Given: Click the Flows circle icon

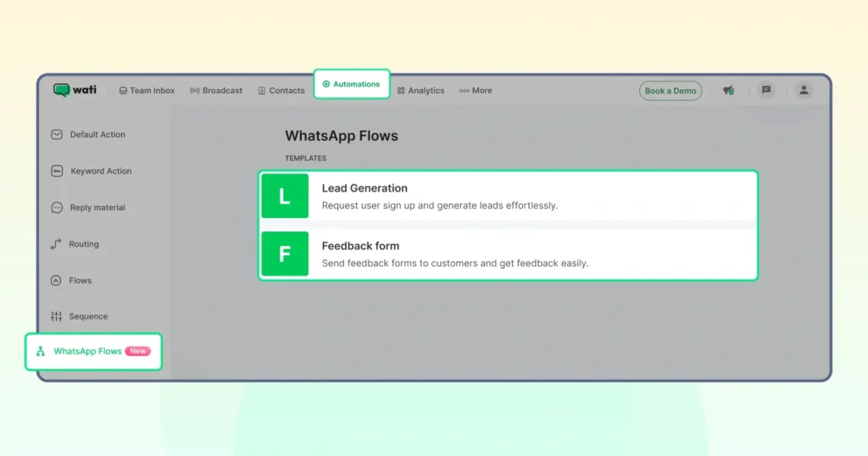Looking at the screenshot, I should (56, 281).
